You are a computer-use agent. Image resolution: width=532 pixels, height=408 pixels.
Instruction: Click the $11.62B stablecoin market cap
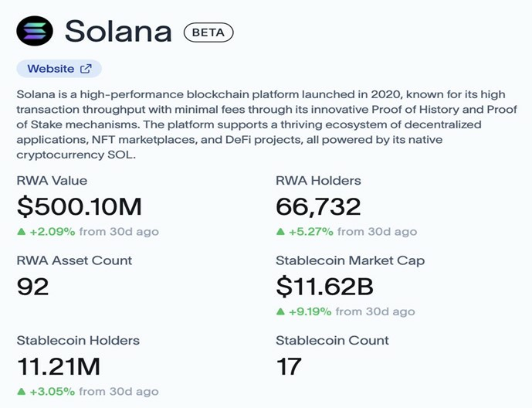click(324, 287)
